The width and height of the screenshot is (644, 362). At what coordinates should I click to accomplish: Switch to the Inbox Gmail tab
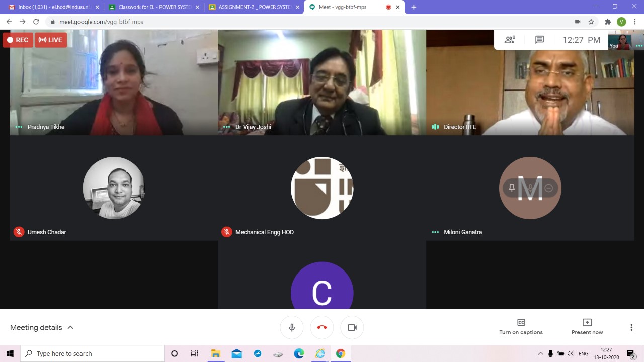click(50, 7)
